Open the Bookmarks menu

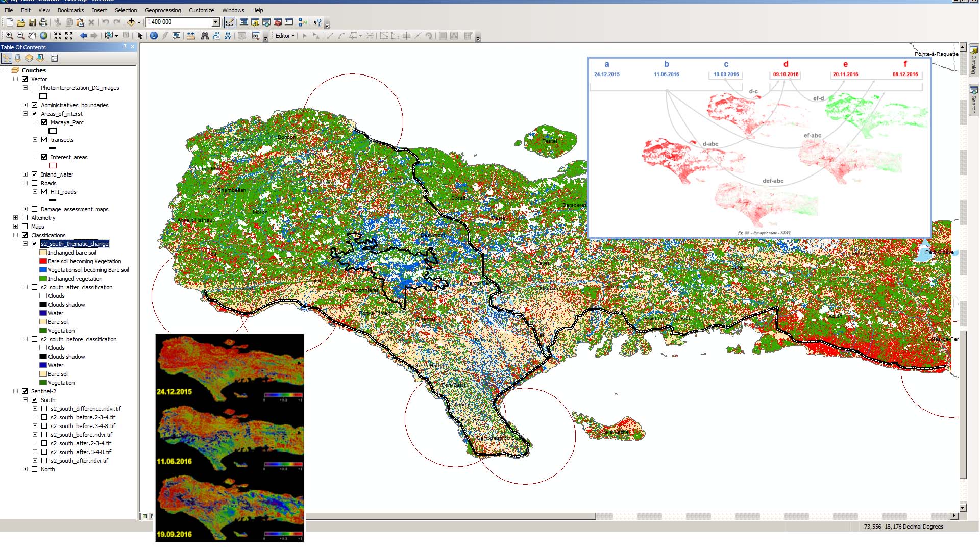[70, 10]
